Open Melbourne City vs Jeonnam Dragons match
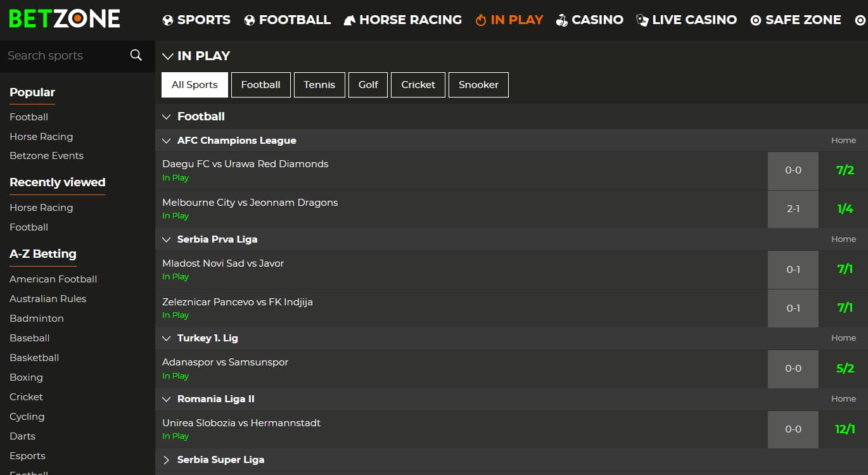 (x=250, y=203)
